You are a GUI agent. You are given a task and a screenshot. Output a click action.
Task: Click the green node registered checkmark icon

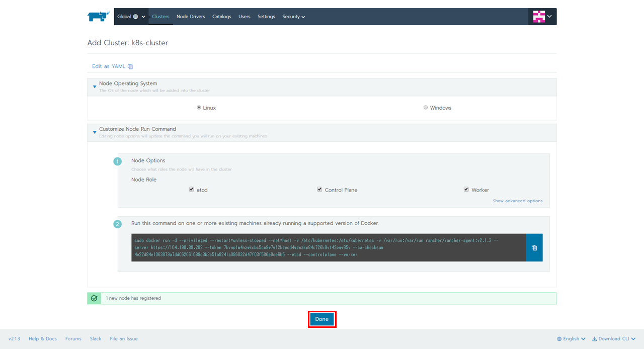click(x=94, y=298)
